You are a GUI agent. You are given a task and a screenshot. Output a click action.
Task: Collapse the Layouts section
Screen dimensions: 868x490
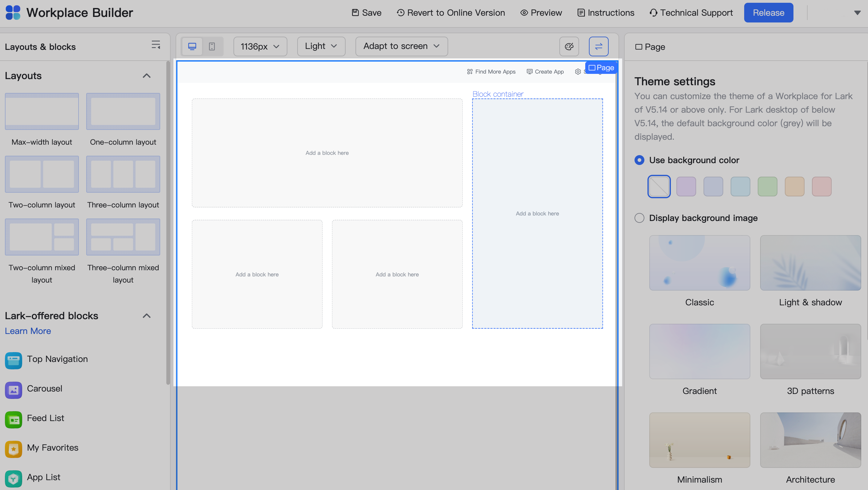point(146,76)
